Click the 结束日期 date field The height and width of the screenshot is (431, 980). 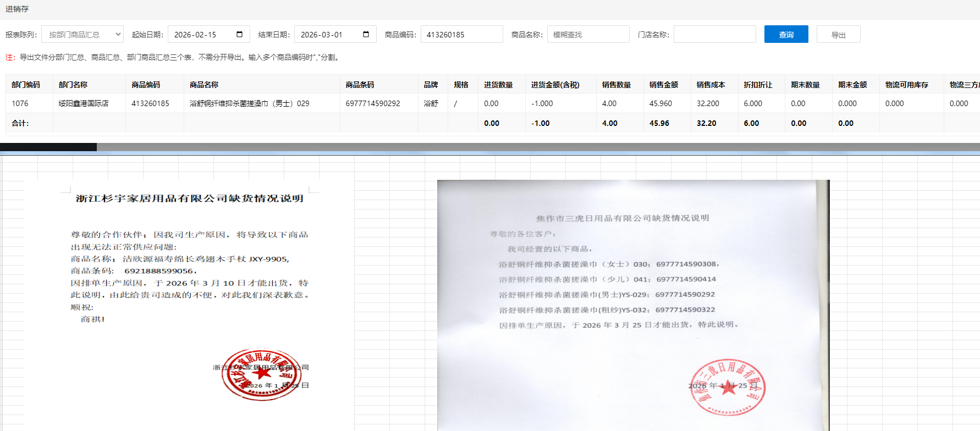click(327, 34)
